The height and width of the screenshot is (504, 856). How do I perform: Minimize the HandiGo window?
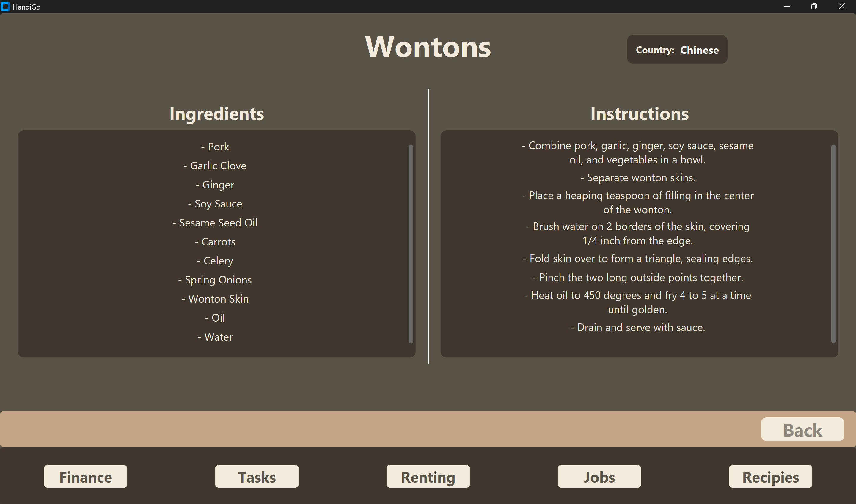(787, 7)
